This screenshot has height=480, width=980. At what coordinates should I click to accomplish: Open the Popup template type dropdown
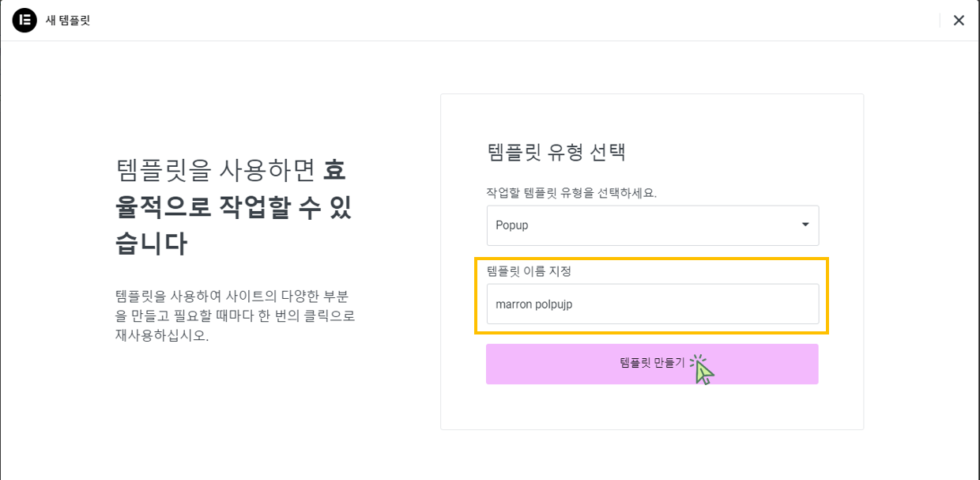pyautogui.click(x=653, y=225)
